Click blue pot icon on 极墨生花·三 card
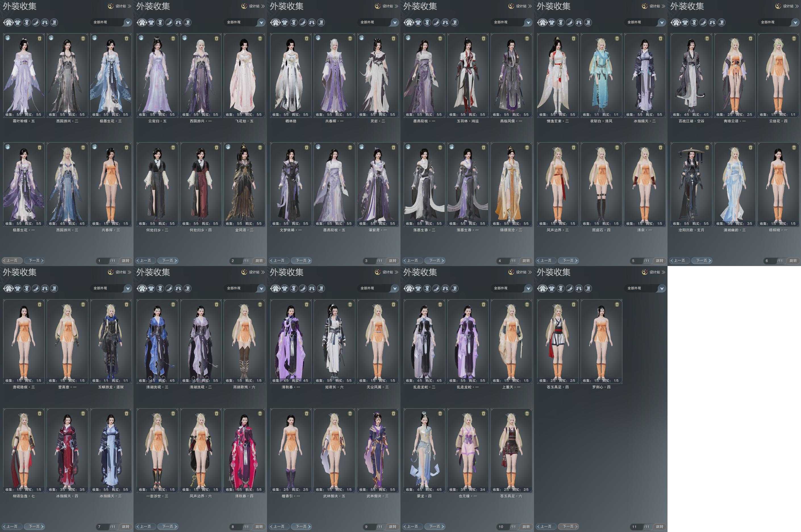The height and width of the screenshot is (532, 801). click(94, 38)
